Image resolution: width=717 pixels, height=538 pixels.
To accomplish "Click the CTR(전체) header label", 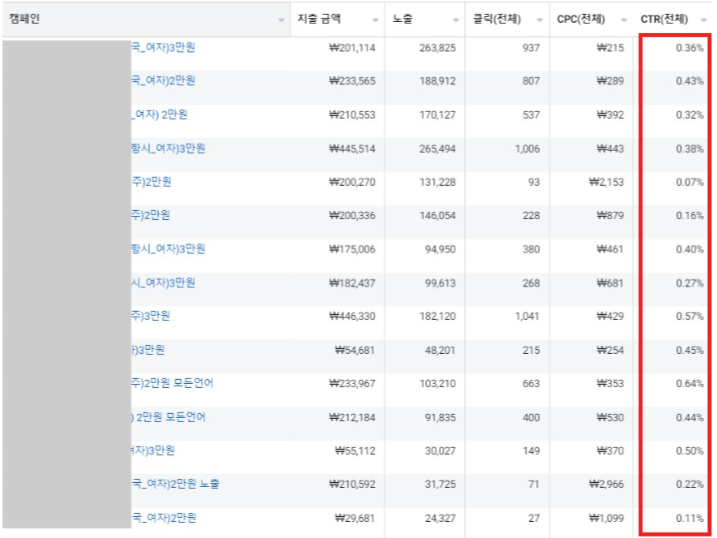I will (664, 19).
